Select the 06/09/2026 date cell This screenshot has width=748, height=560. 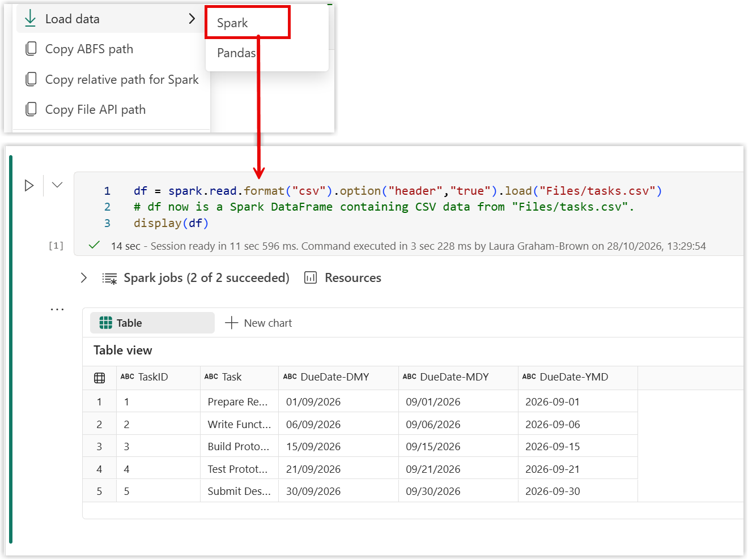point(338,424)
